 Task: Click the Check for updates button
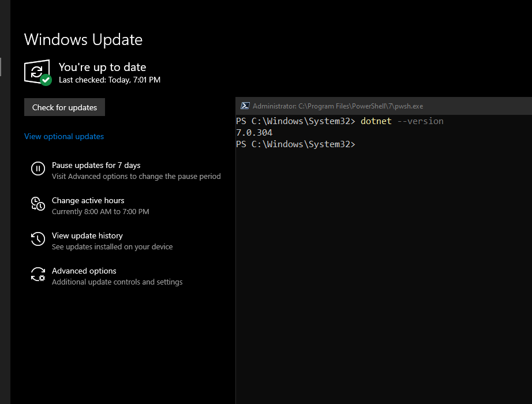[65, 107]
